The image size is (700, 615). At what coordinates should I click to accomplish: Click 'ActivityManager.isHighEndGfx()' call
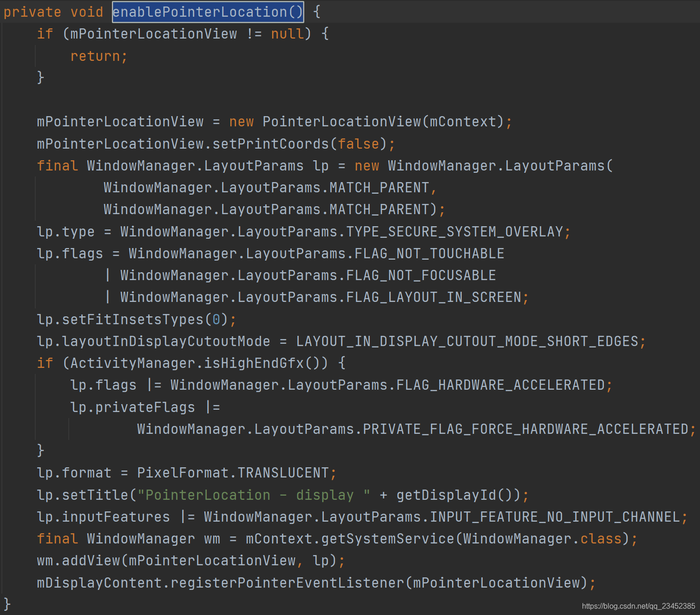[x=195, y=363]
